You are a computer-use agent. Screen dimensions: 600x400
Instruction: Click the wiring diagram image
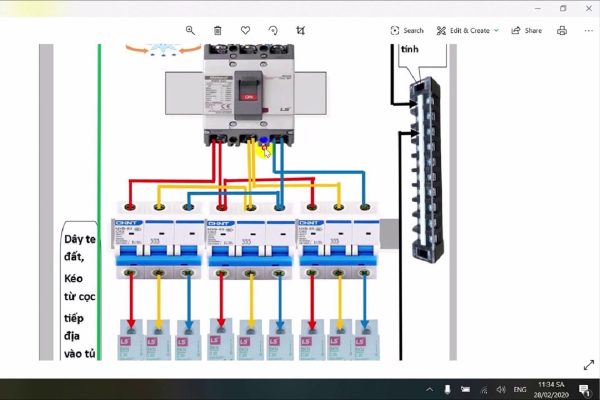[248, 202]
